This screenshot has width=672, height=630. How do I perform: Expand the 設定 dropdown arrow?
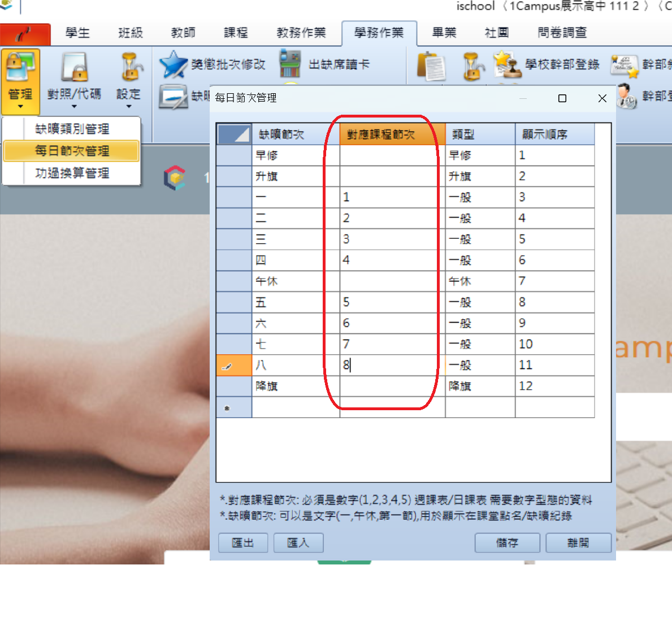[x=128, y=106]
